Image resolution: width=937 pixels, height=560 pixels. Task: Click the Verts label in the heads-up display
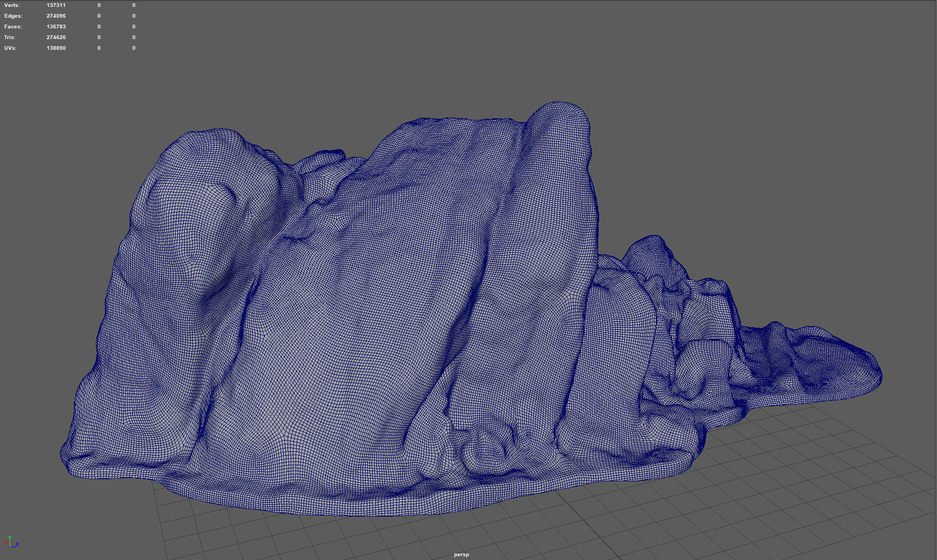click(12, 5)
